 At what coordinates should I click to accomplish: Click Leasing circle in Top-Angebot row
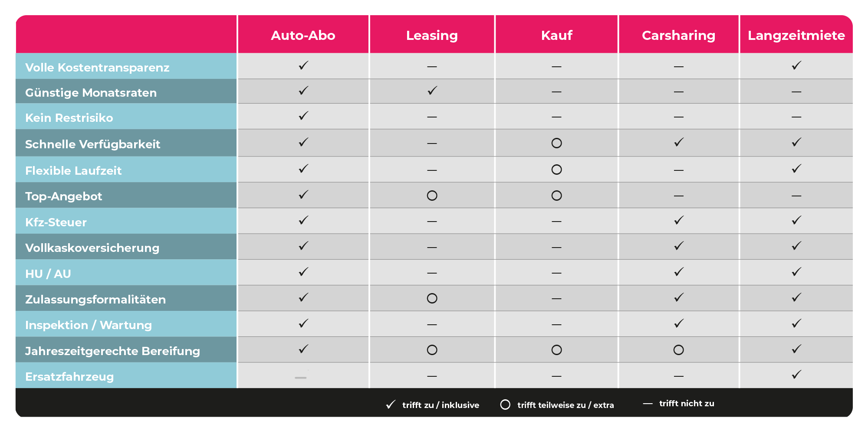click(432, 196)
